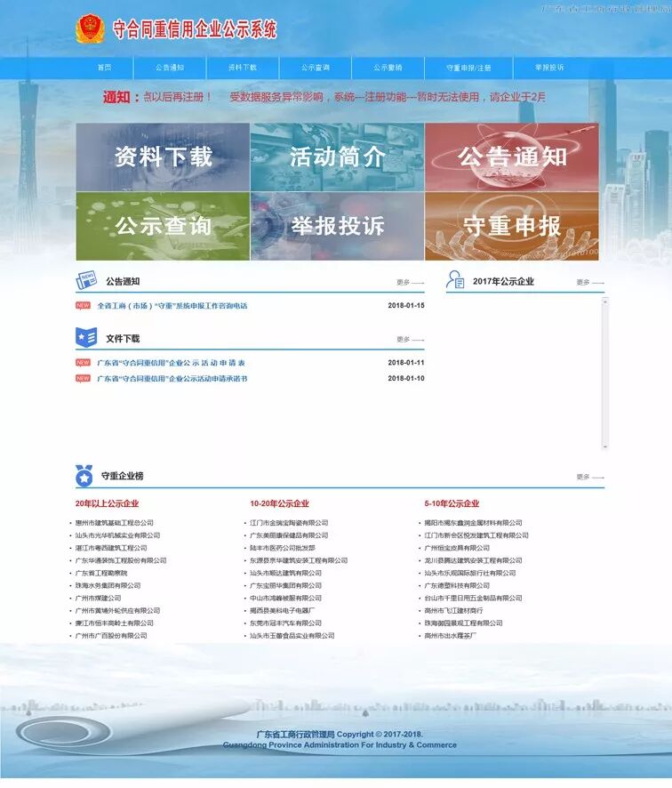672x788 pixels.
Task: Open 揭阳市揭东鑫润金属材料有限公司 entry
Action: pos(473,523)
